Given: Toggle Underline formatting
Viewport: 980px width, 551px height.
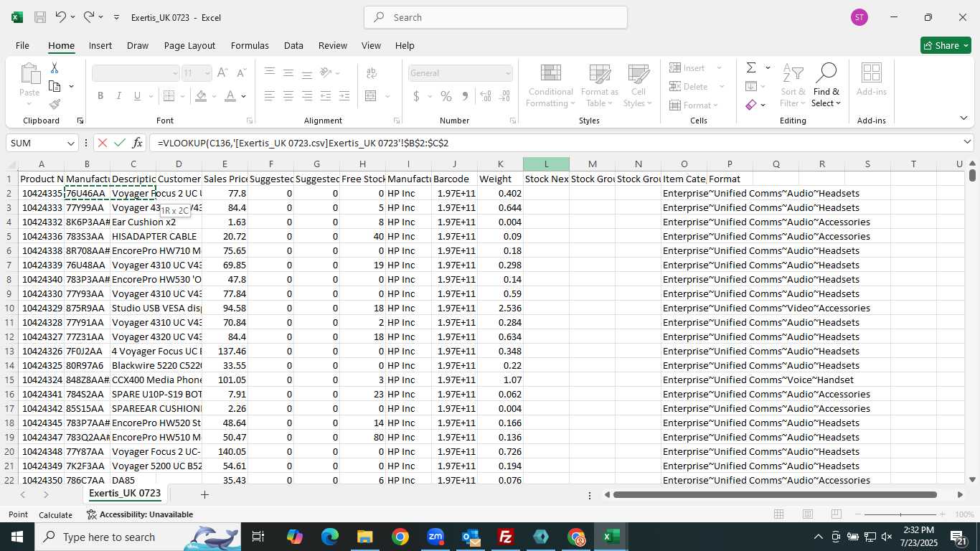Looking at the screenshot, I should (x=137, y=96).
